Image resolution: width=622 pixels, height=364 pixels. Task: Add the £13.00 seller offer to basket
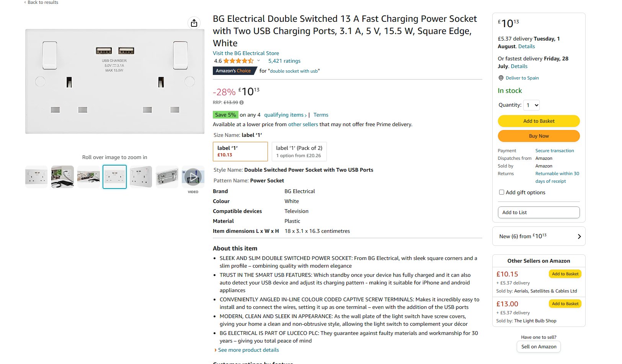565,304
